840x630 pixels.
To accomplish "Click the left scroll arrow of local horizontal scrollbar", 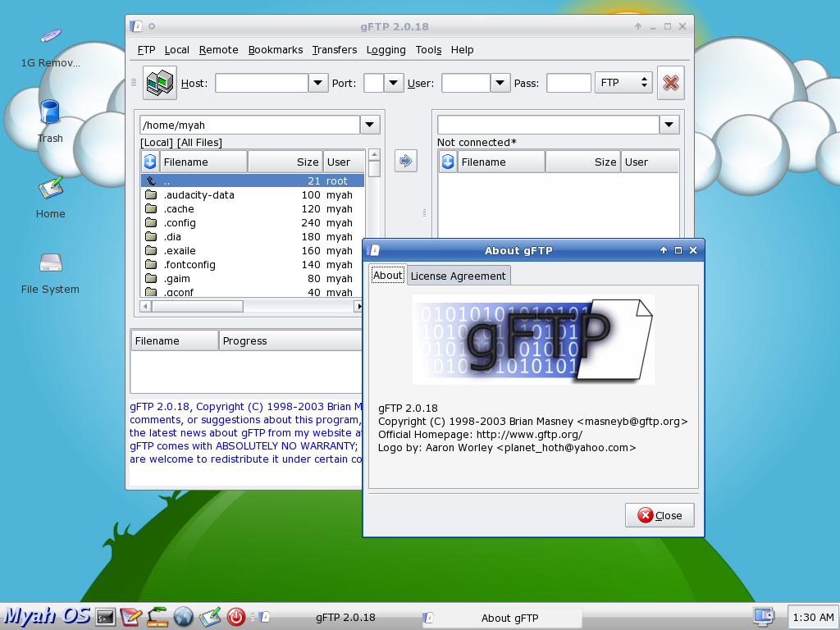I will [x=146, y=306].
